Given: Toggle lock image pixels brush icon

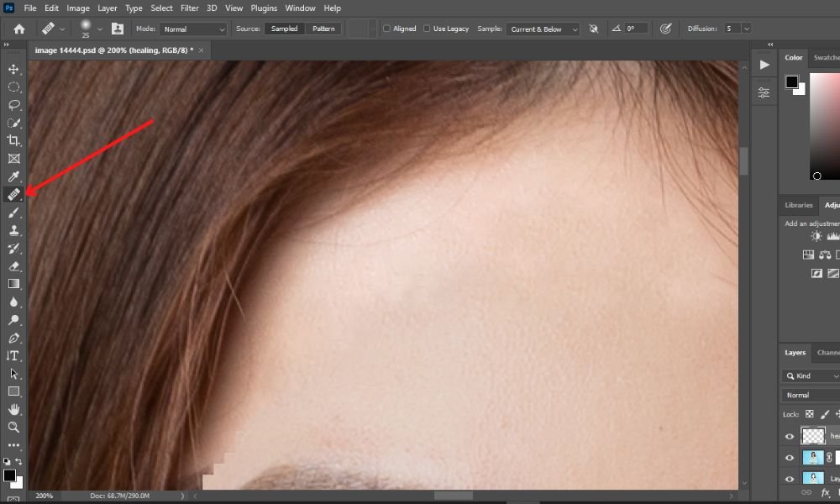Looking at the screenshot, I should (825, 414).
